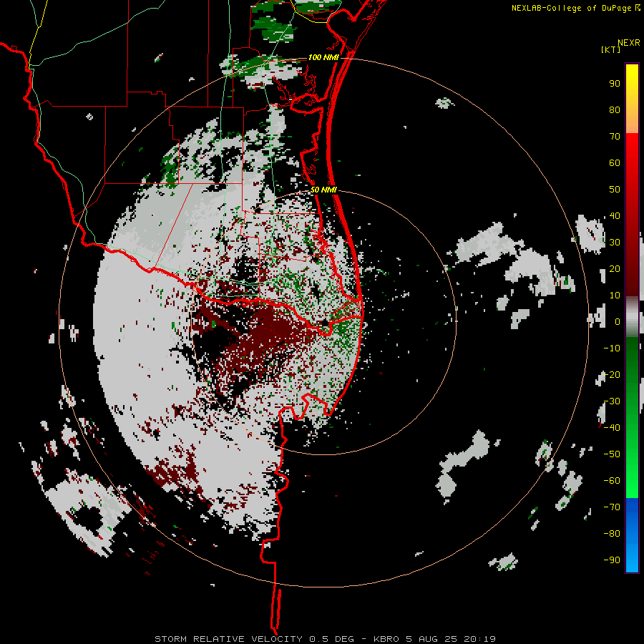Click the light blue segment near -90
Image resolution: width=644 pixels, height=644 pixels.
[632, 559]
